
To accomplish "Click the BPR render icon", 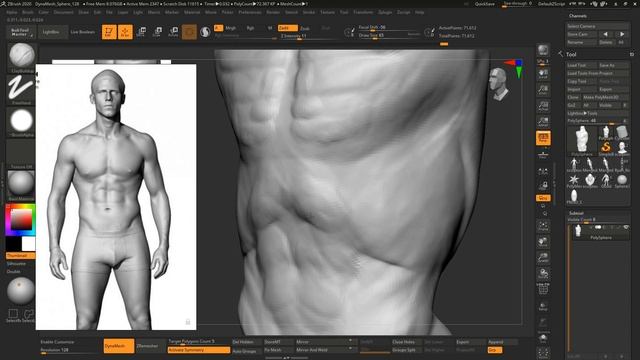I will pyautogui.click(x=543, y=50).
